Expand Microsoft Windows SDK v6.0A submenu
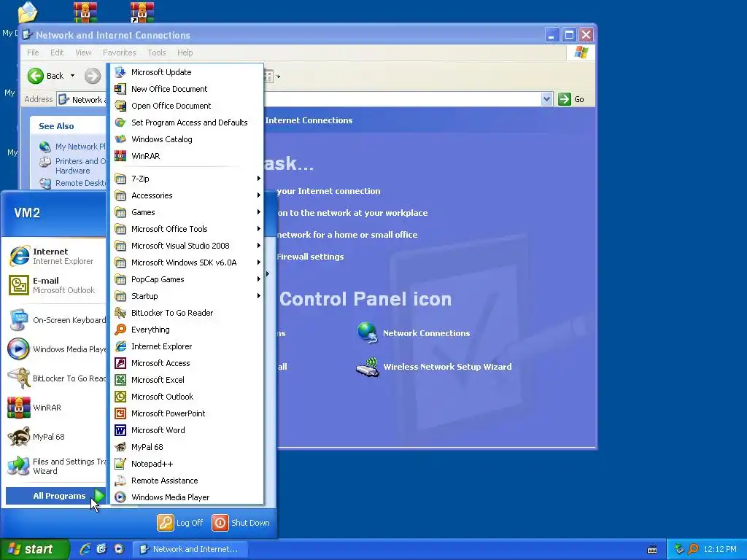Image resolution: width=747 pixels, height=560 pixels. coord(187,262)
